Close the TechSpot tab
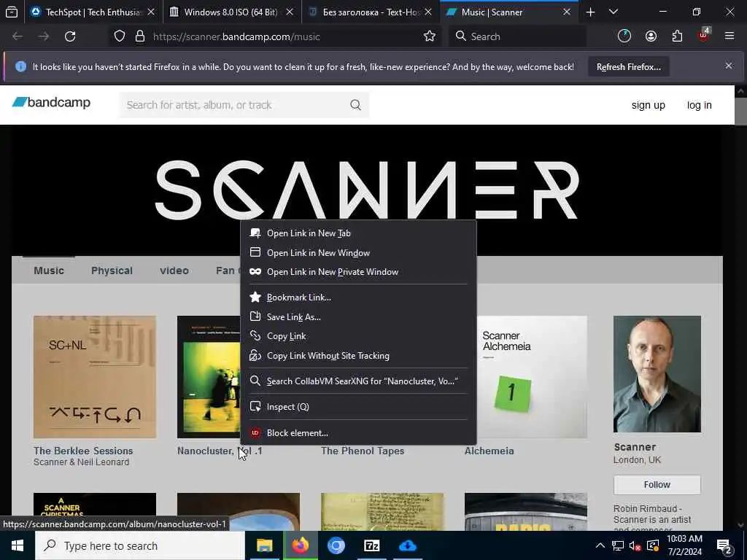This screenshot has height=560, width=747. [x=151, y=12]
